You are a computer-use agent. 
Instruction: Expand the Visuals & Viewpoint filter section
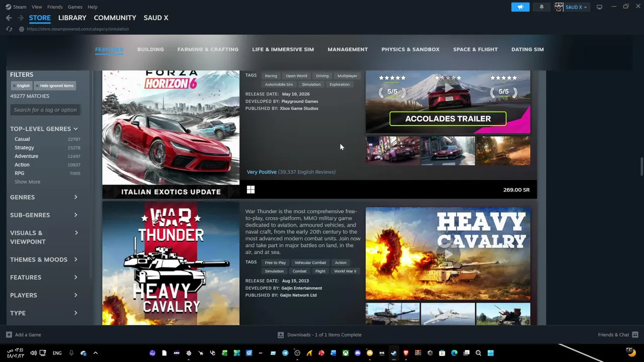pyautogui.click(x=44, y=237)
